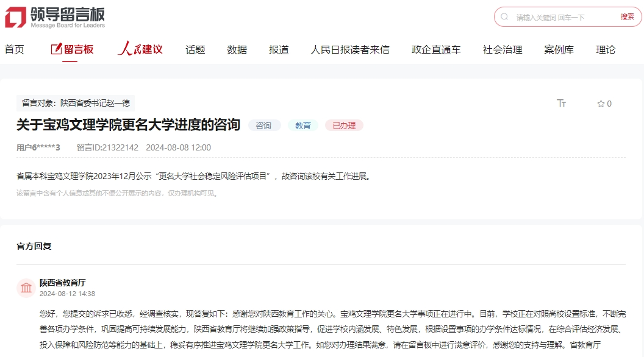The height and width of the screenshot is (357, 644).
Task: Switch to the 留言板 tab
Action: point(77,49)
